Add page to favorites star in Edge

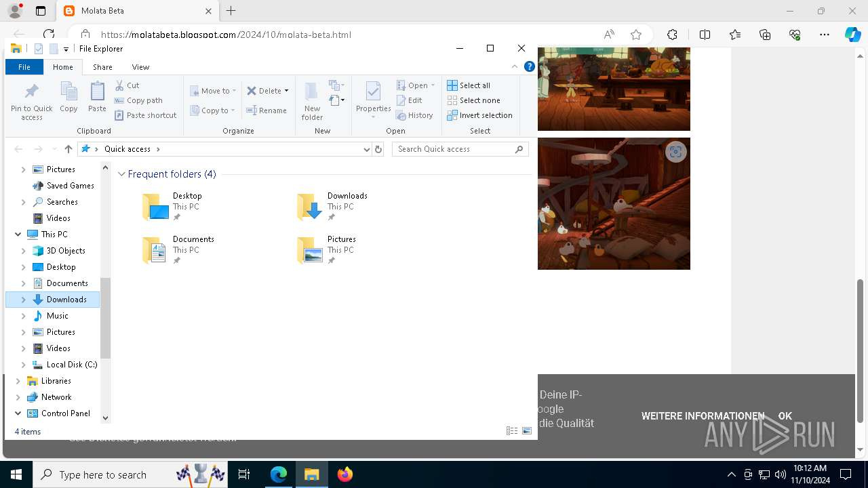pos(635,35)
